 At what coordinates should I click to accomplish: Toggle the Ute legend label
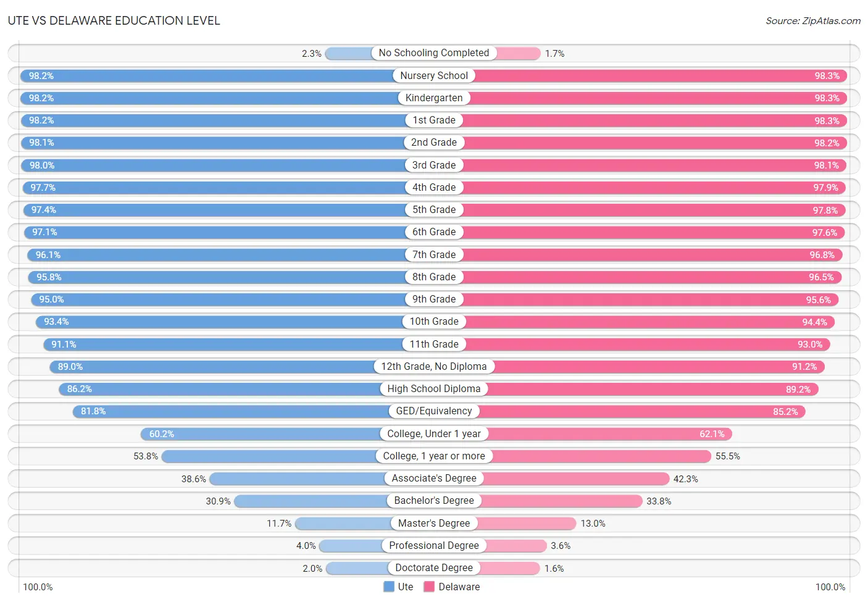click(406, 587)
